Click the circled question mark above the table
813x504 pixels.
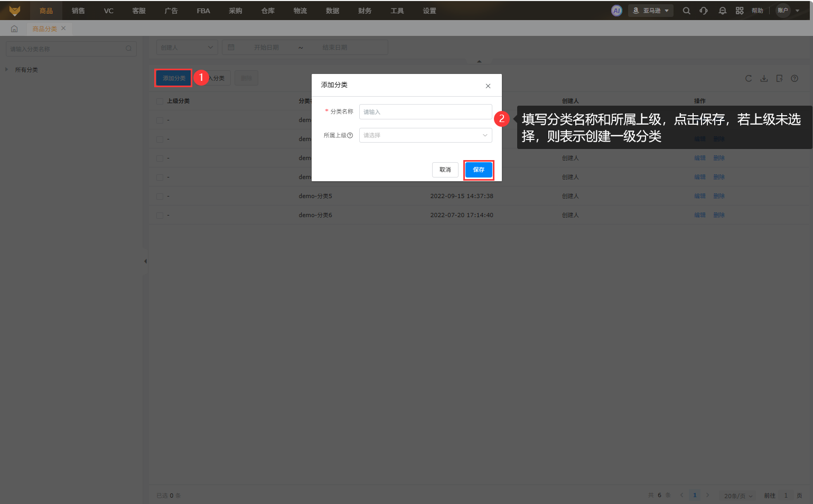[x=795, y=79]
